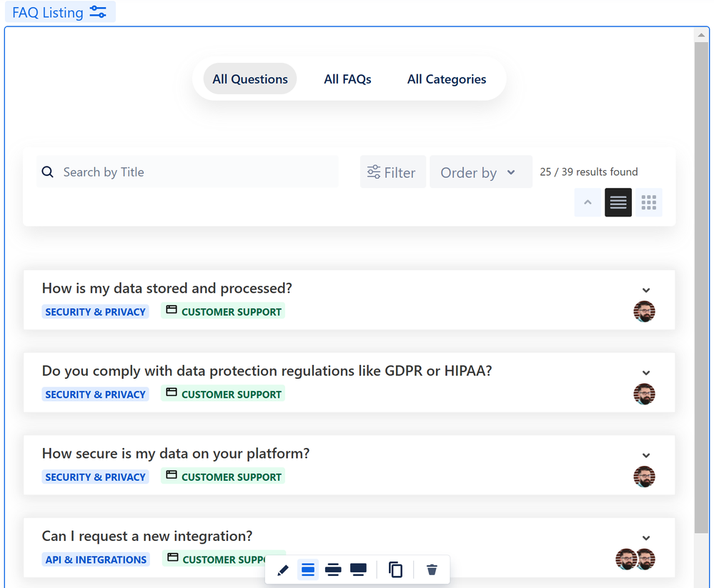Viewport: 714px width, 588px height.
Task: Click the Search by Title field
Action: point(187,172)
